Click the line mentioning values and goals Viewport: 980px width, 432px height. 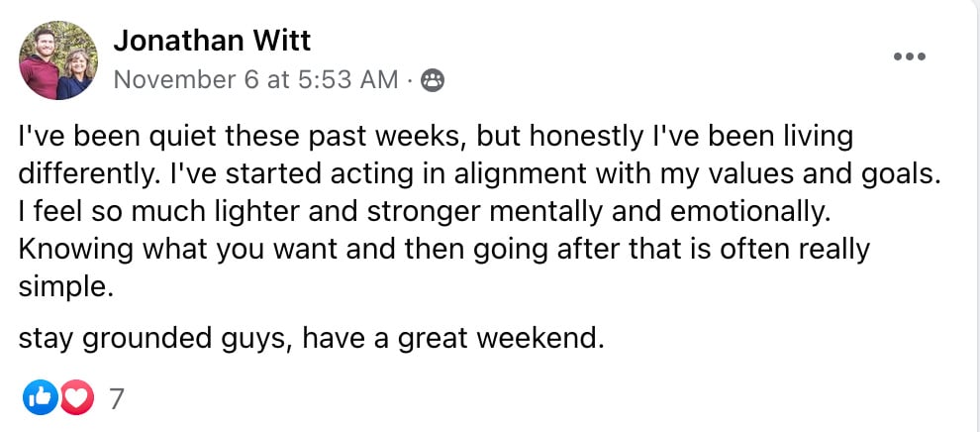coord(479,175)
